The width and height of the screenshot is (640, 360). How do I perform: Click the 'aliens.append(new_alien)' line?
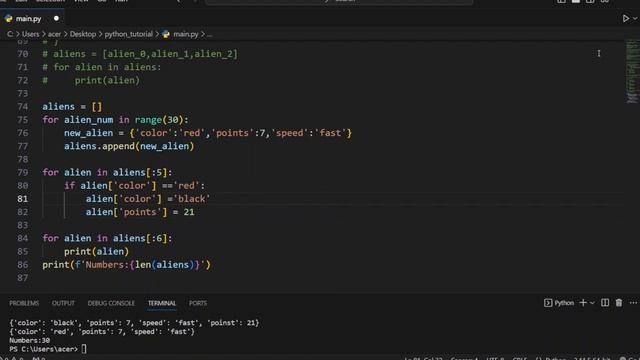pyautogui.click(x=129, y=146)
